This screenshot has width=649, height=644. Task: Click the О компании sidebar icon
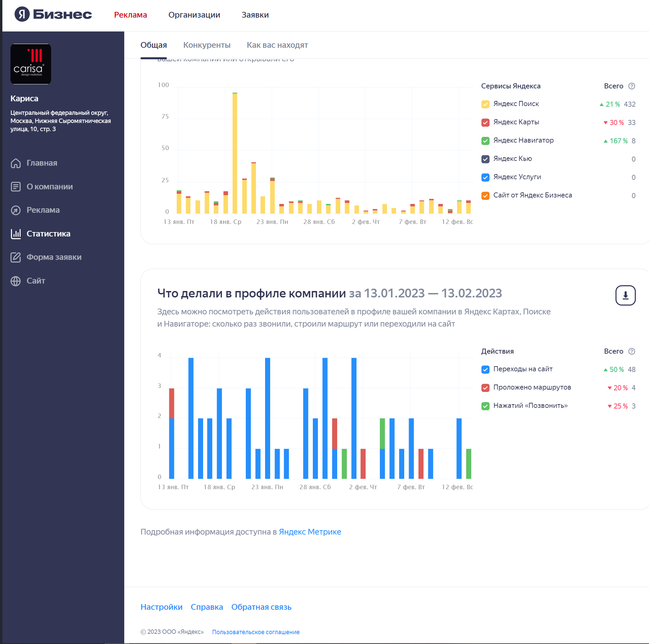pyautogui.click(x=16, y=187)
